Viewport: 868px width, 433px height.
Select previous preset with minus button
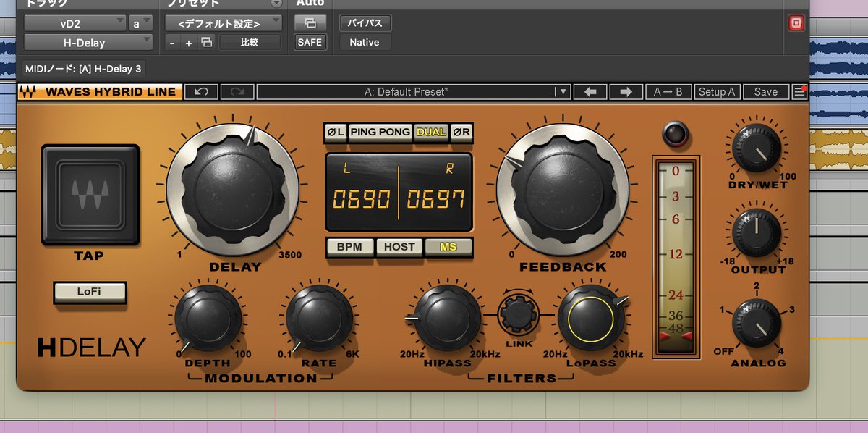coord(172,43)
